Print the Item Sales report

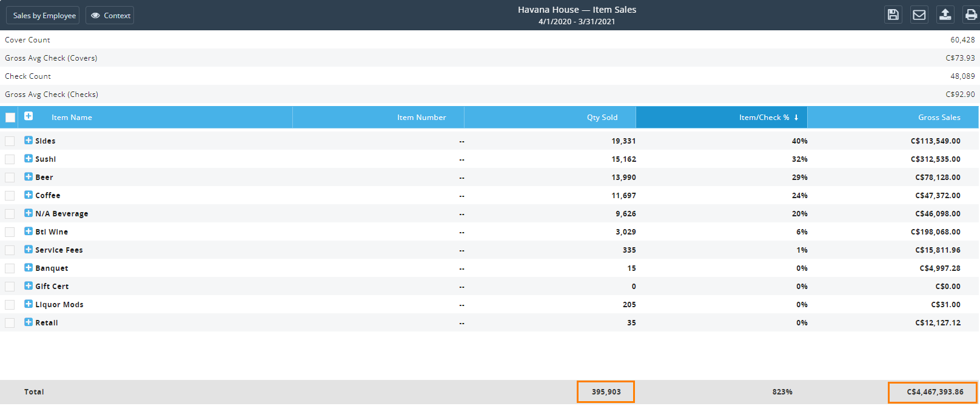click(x=971, y=15)
